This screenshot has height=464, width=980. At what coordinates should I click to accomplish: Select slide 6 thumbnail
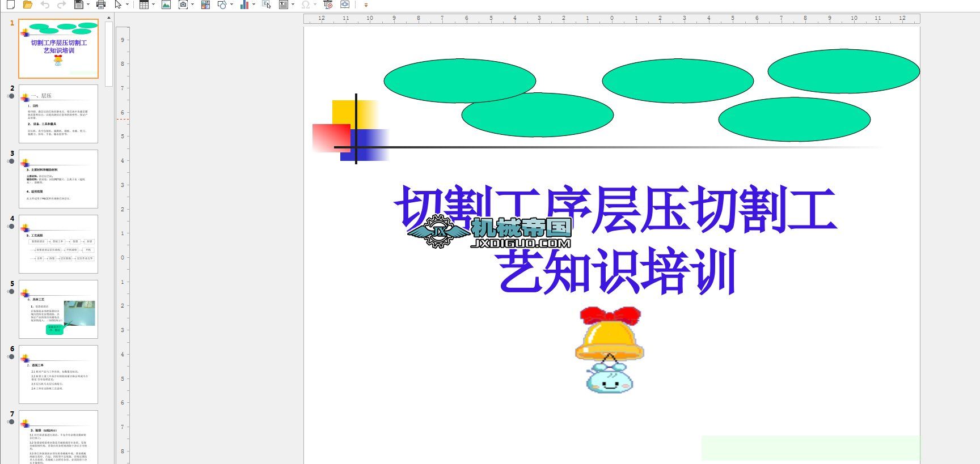pyautogui.click(x=58, y=374)
